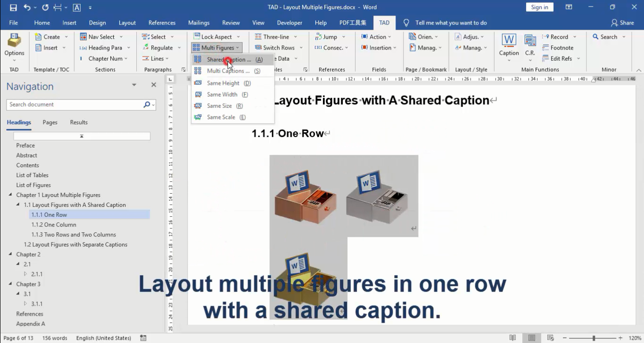Click the Save icon in quick access

point(13,8)
